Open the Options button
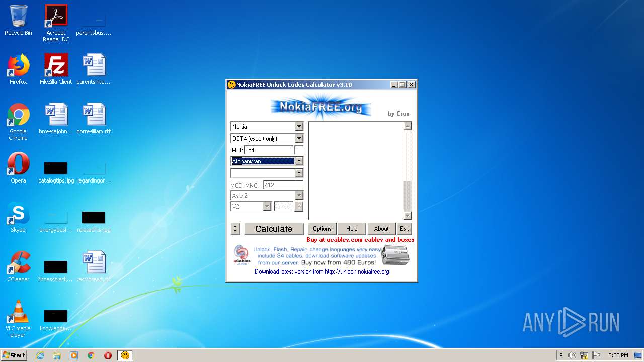The height and width of the screenshot is (362, 644). click(322, 229)
